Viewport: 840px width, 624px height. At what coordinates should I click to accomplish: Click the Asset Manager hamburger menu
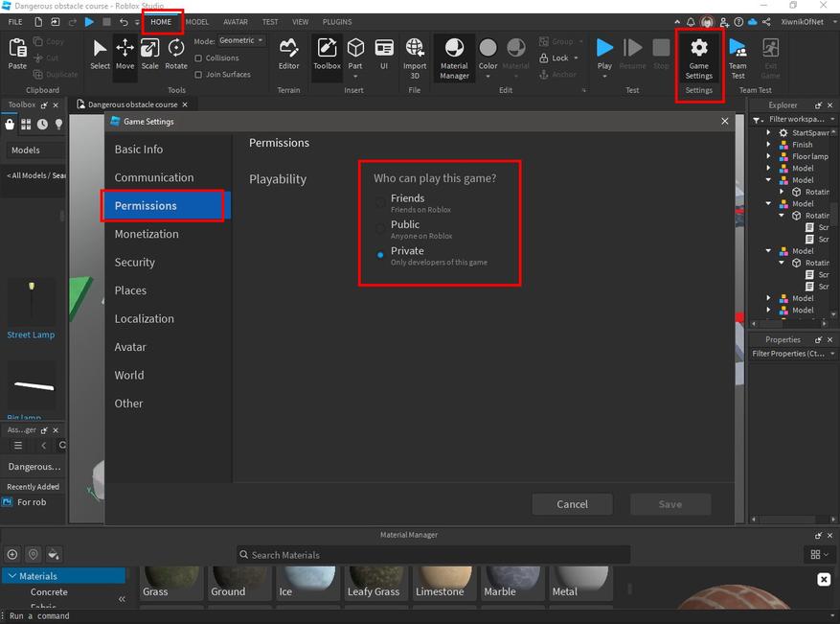click(17, 446)
